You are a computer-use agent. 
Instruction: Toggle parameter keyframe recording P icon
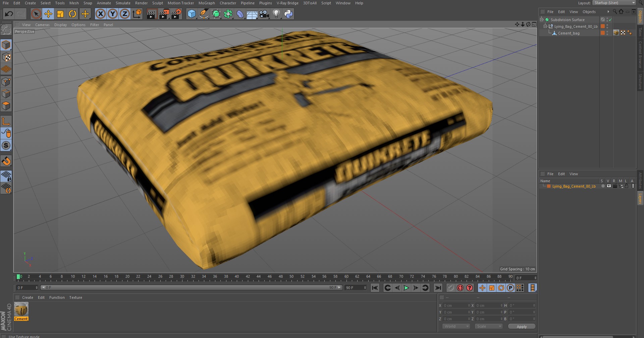(x=510, y=288)
